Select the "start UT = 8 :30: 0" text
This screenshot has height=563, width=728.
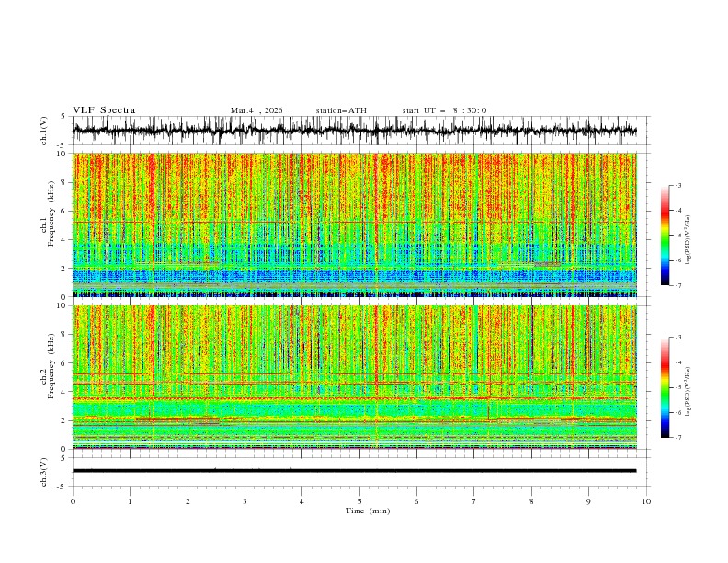[x=444, y=110]
